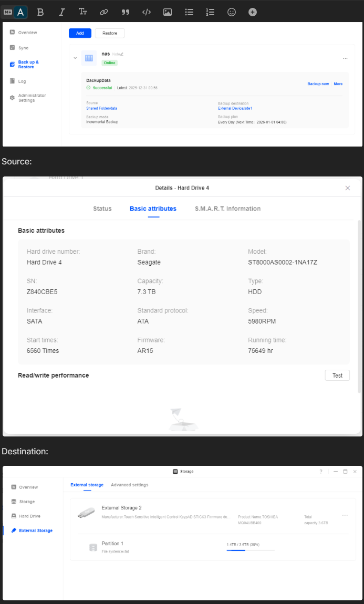Switch editor to Markdown mode

[7, 12]
